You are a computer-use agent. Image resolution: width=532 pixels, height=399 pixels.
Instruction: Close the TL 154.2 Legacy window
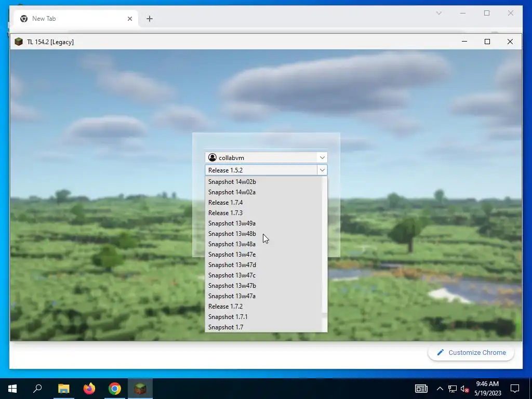[x=510, y=42]
